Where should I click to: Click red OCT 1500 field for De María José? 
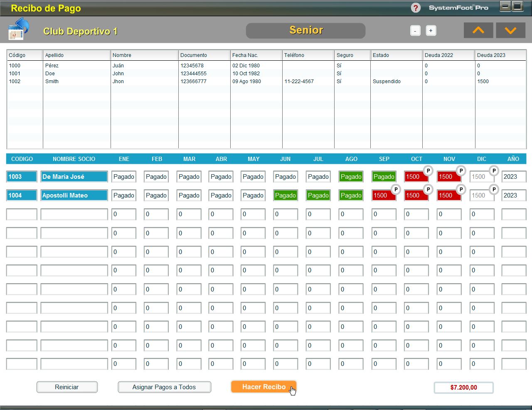coord(416,177)
